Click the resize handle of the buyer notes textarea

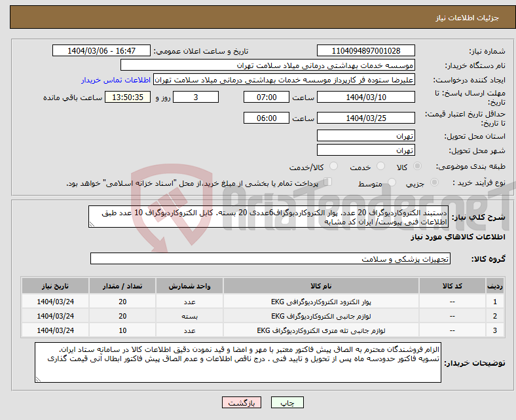click(x=38, y=379)
